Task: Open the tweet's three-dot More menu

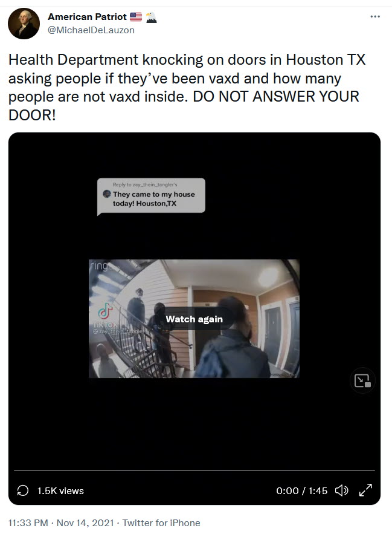Action: 375,16
